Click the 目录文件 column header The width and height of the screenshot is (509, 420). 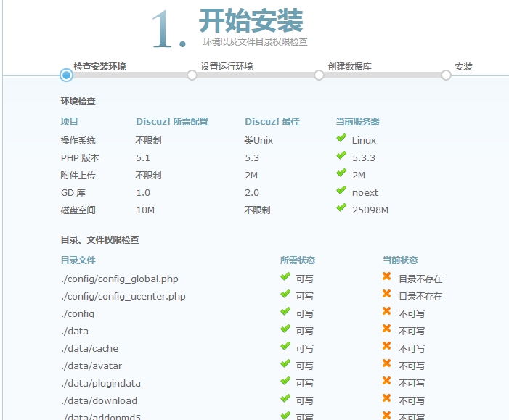point(78,260)
